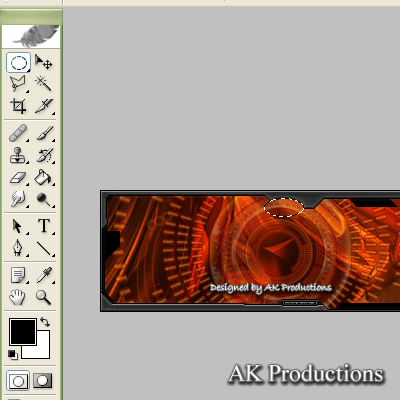Switch to Standard edit mode
This screenshot has height=400, width=400.
18,380
